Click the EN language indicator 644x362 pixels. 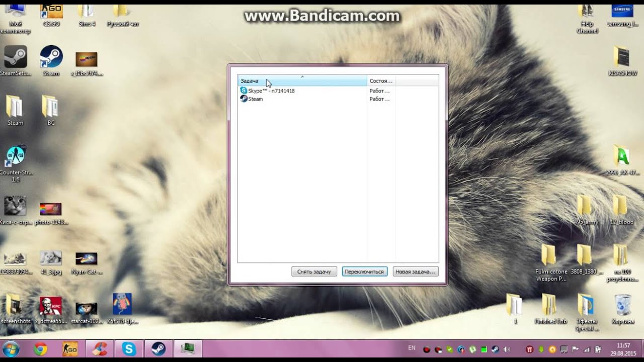point(412,348)
